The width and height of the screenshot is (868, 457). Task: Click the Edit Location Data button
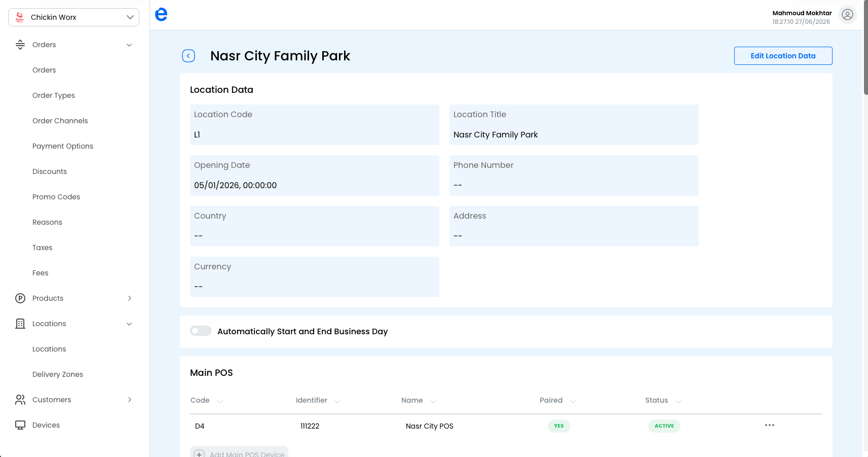point(783,56)
